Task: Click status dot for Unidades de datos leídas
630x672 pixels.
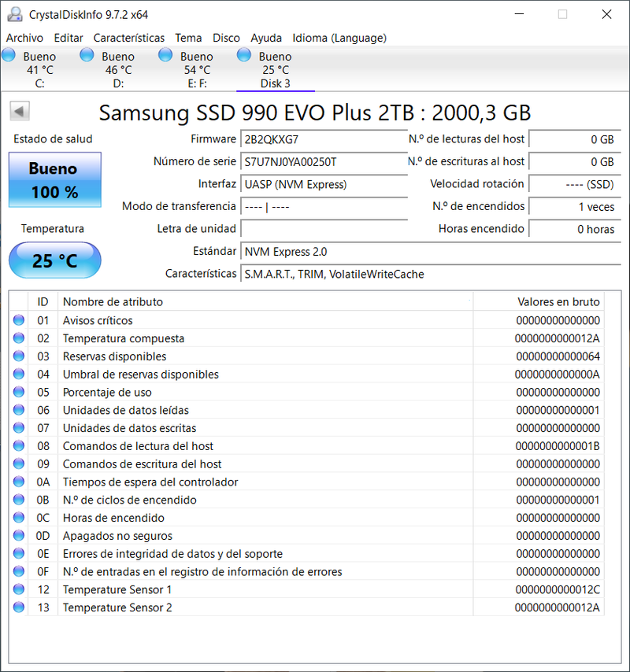Action: point(18,410)
